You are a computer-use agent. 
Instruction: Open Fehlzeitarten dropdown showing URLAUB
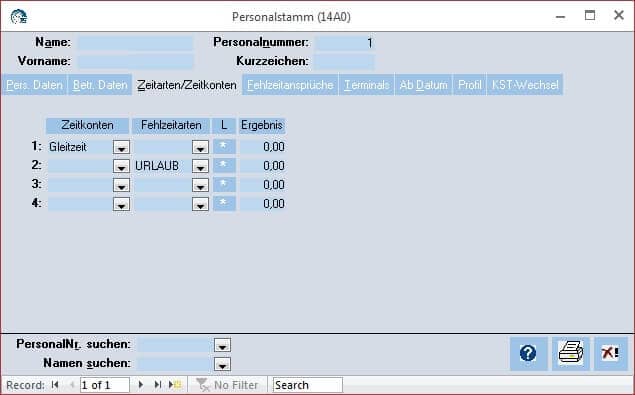coord(200,166)
